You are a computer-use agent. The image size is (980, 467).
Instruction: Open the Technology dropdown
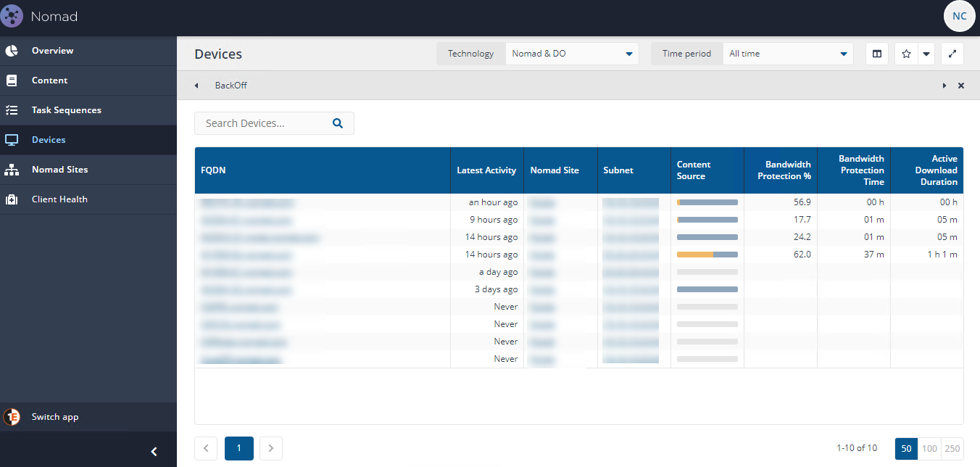pos(572,54)
